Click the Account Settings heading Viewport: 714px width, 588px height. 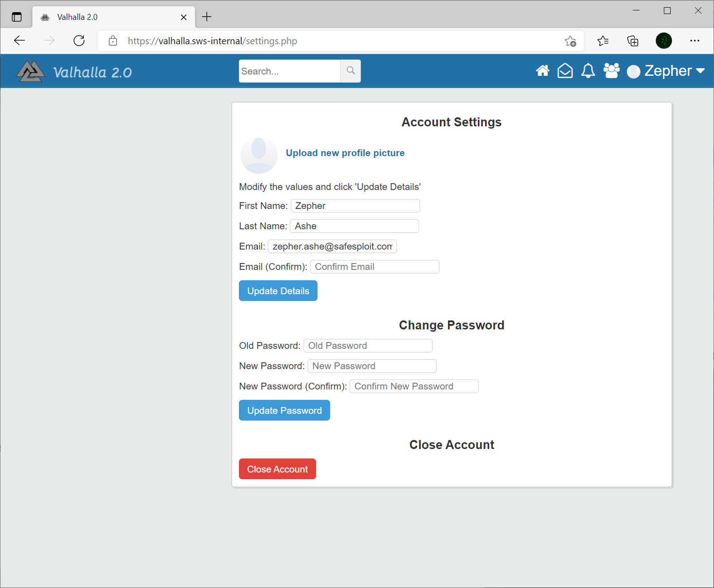(452, 122)
